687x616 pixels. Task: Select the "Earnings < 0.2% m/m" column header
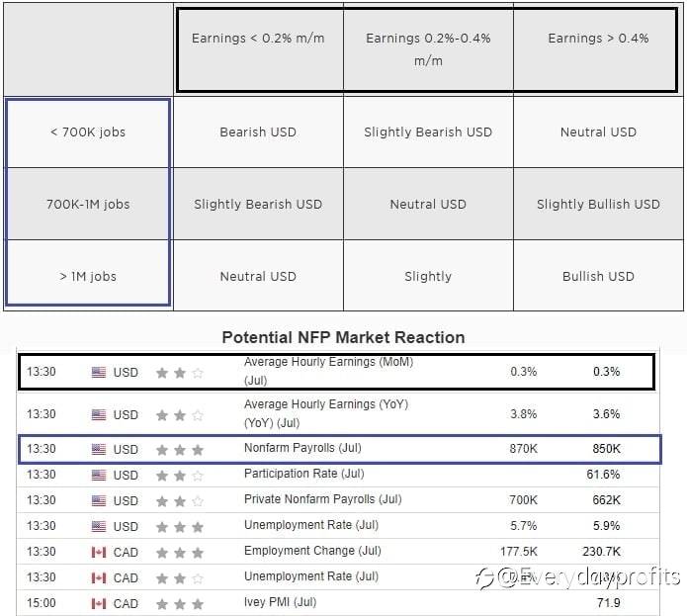click(x=258, y=39)
